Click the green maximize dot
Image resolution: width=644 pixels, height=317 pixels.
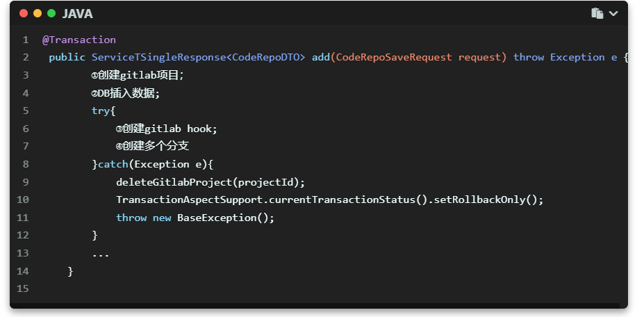coord(51,14)
